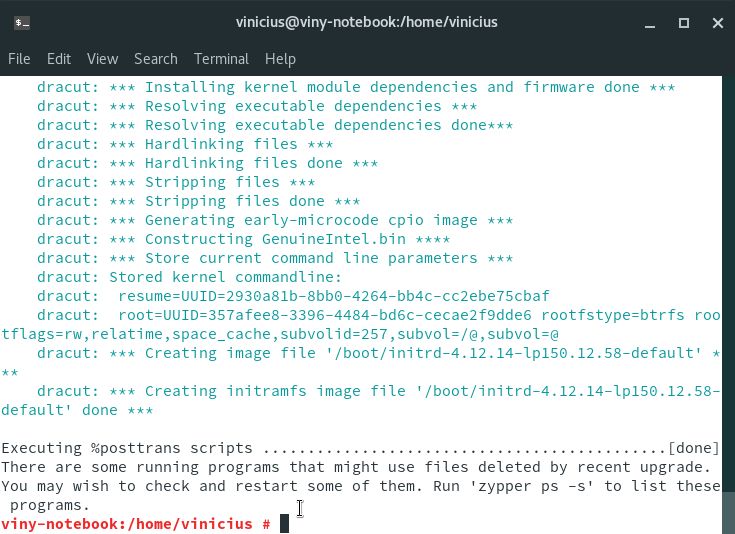
Task: Click the scrollbar track above the thumb
Action: point(728,284)
